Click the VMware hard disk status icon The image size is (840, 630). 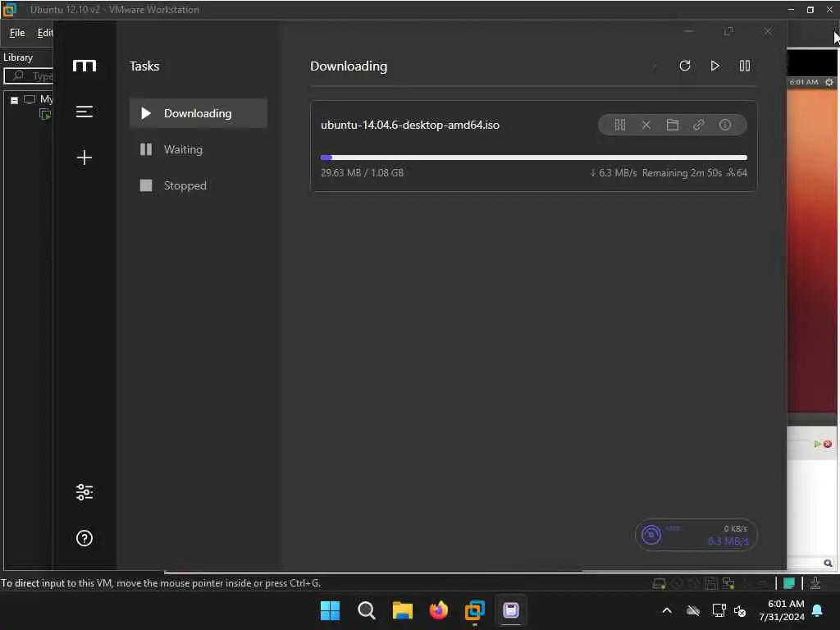coord(659,583)
